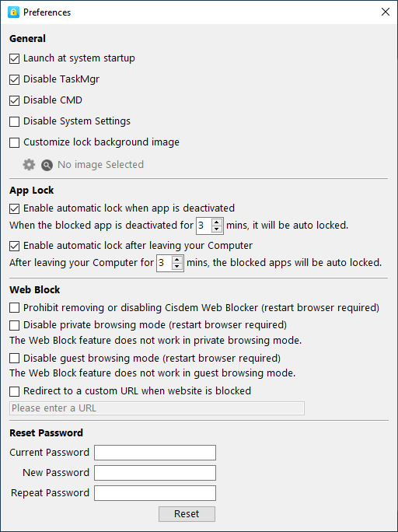Screen dimensions: 398x532
Task: Increase the leaving Computer minutes using up arrow
Action: (x=177, y=259)
